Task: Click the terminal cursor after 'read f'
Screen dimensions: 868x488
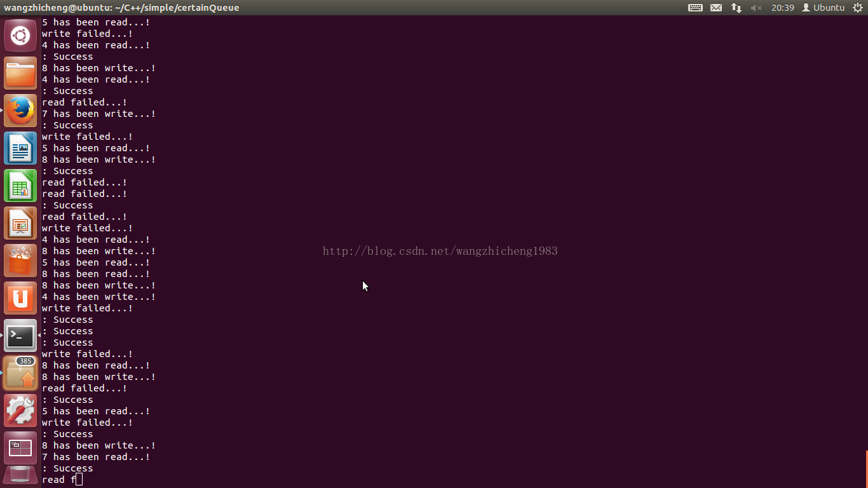Action: [x=79, y=480]
